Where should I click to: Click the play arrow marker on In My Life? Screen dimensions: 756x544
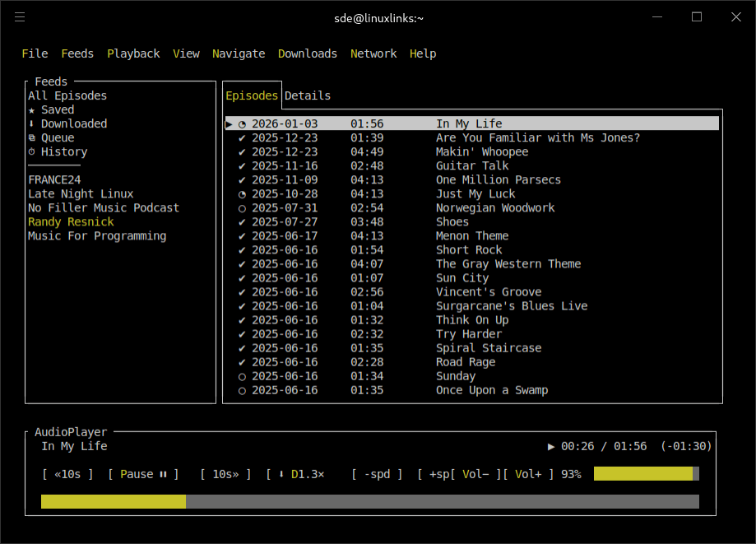[229, 123]
